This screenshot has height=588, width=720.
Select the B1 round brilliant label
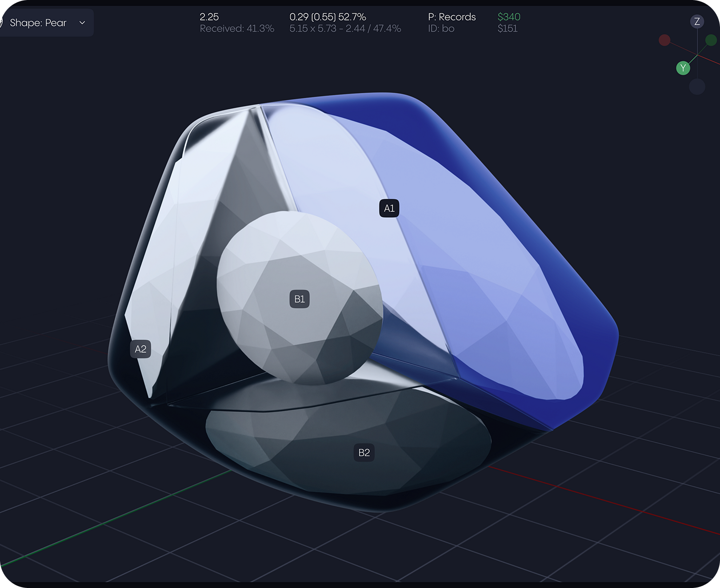coord(299,299)
